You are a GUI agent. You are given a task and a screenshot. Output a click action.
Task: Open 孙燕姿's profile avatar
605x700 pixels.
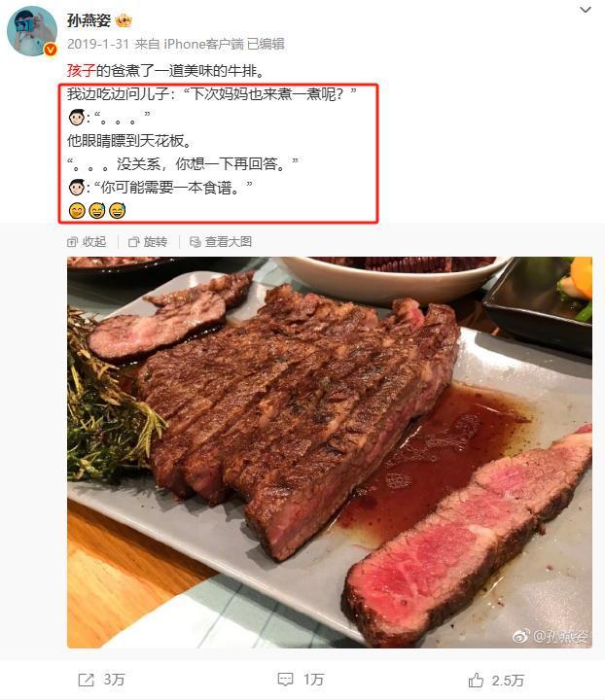(32, 31)
